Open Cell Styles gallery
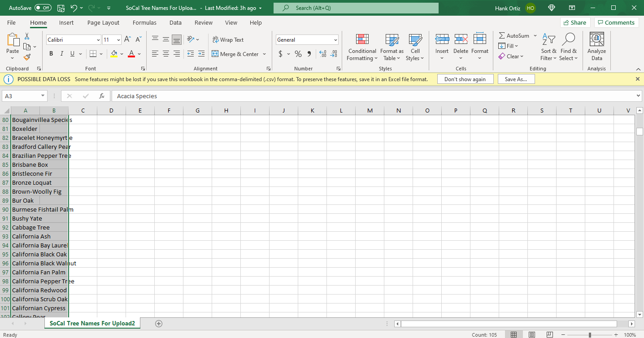The image size is (644, 338). pos(415,48)
